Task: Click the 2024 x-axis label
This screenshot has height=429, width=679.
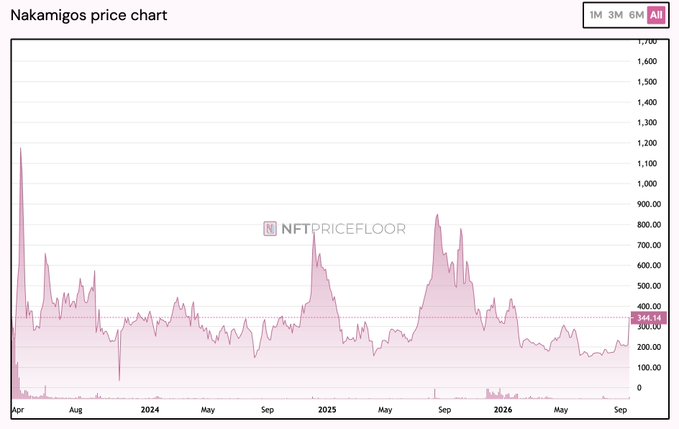Action: coord(150,410)
